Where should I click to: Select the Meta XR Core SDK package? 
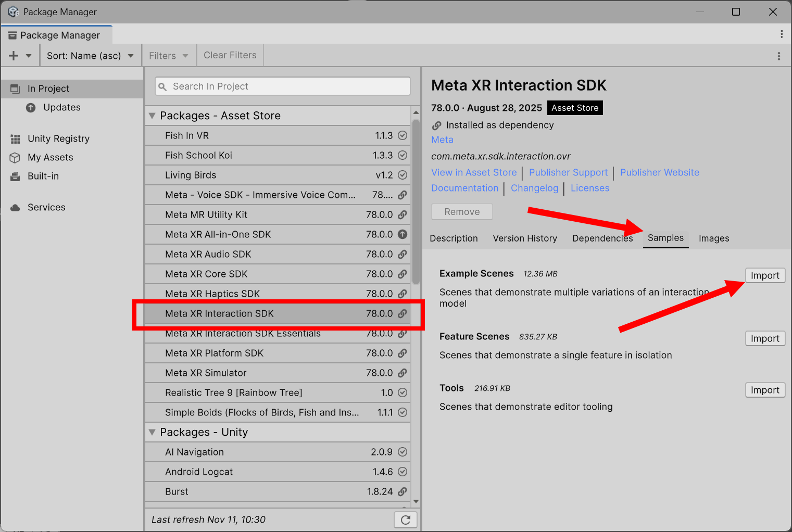[x=278, y=274]
